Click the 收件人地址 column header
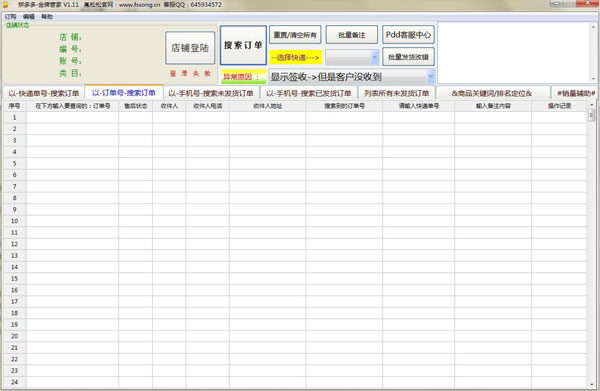 [267, 106]
